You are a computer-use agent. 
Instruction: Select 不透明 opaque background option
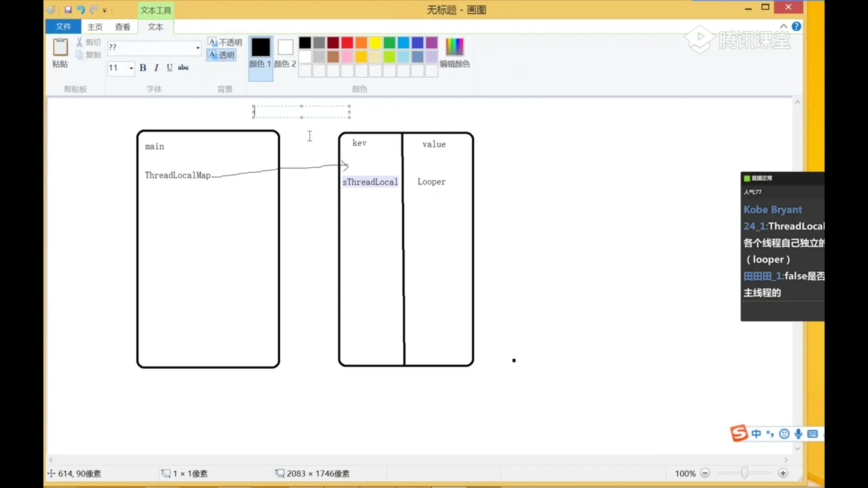[225, 42]
